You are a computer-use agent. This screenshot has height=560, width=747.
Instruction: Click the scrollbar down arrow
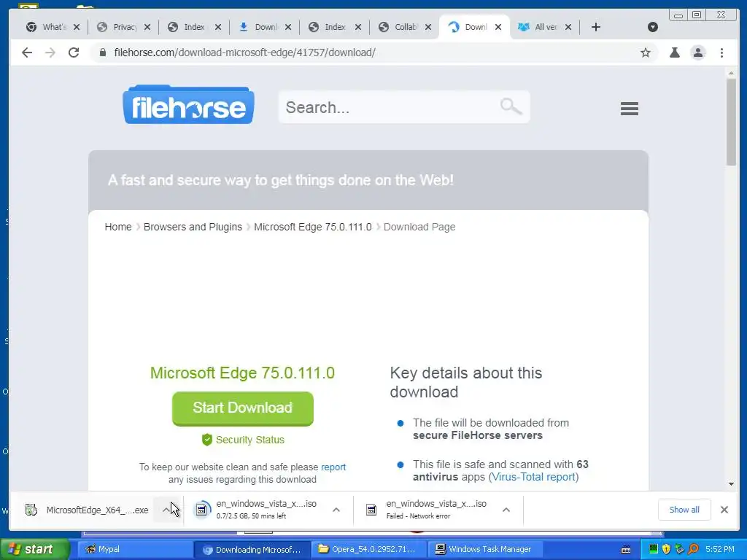tap(731, 484)
